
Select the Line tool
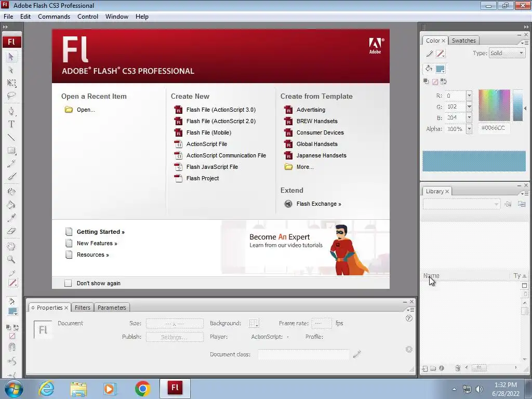click(x=11, y=137)
